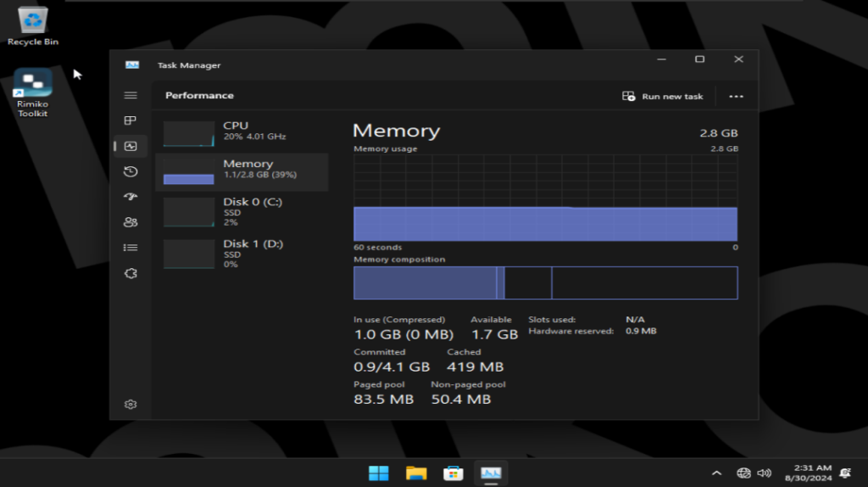Open the Details page icon
Image resolution: width=868 pixels, height=487 pixels.
[131, 248]
